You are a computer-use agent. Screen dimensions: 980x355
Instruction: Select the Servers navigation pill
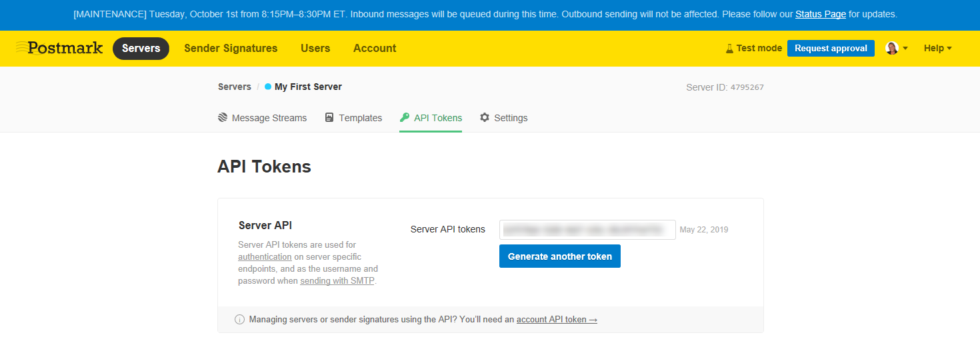[x=141, y=48]
